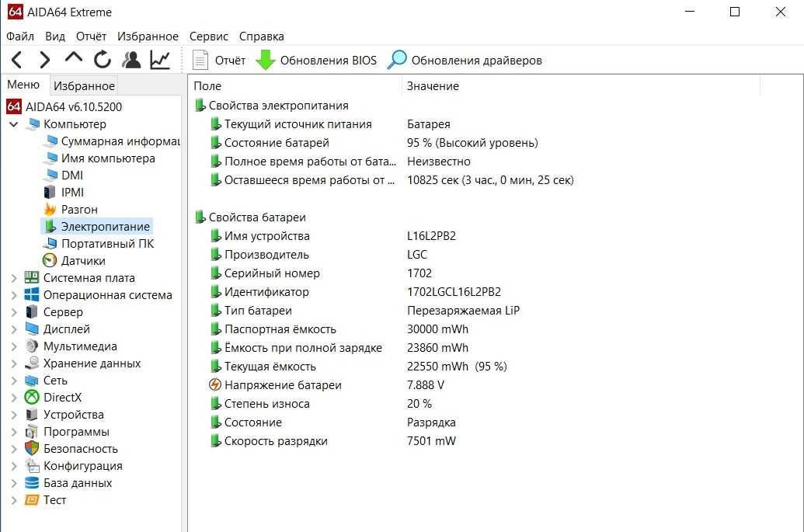Viewport: 804px width, 532px height.
Task: Expand the Конфигурация node
Action: (14, 466)
